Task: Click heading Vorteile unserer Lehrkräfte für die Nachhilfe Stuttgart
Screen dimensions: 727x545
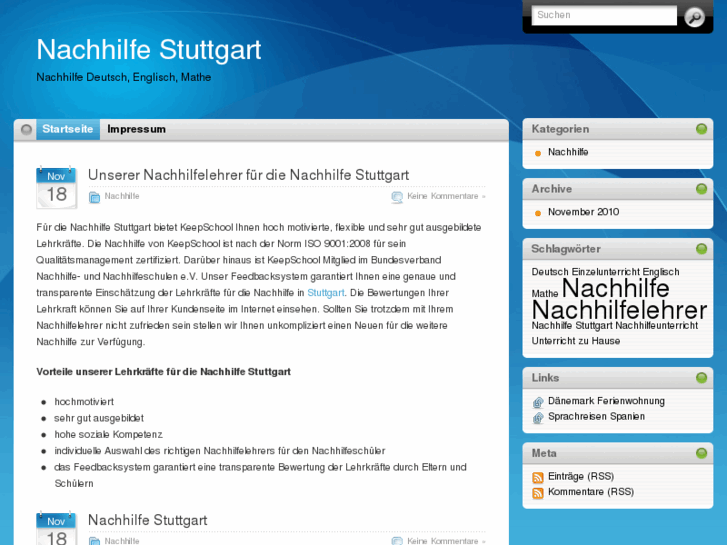Action: click(164, 372)
